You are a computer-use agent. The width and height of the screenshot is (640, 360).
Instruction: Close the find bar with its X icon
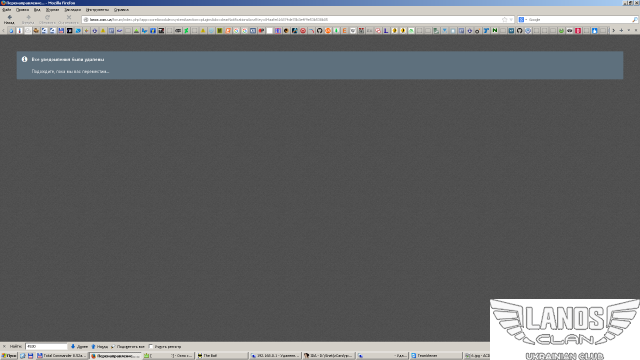(4, 347)
